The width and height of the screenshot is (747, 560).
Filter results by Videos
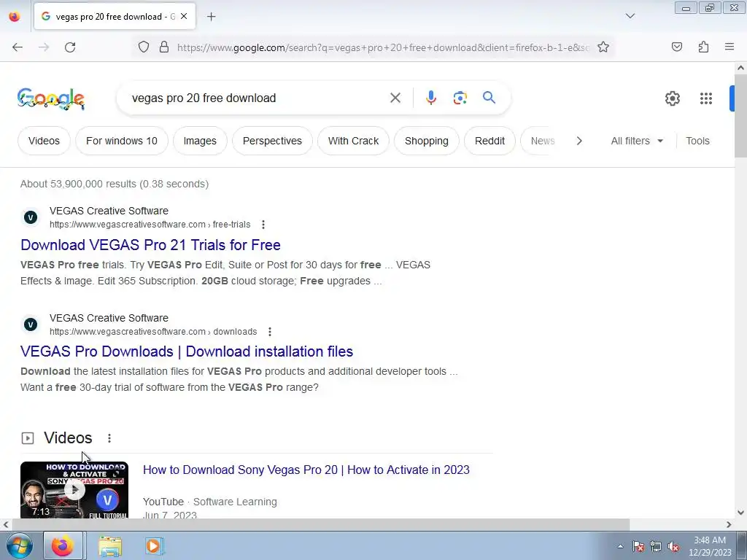(x=44, y=141)
